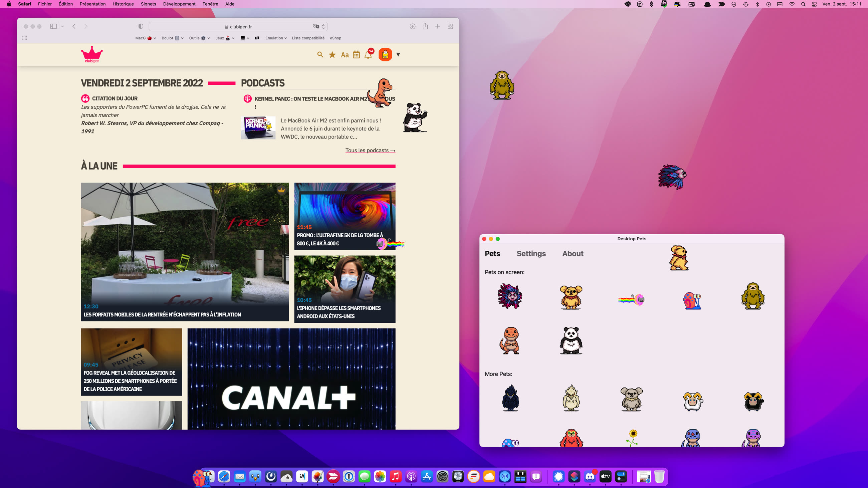The width and height of the screenshot is (868, 488).
Task: Click the translate icon in the address bar
Action: pos(315,27)
